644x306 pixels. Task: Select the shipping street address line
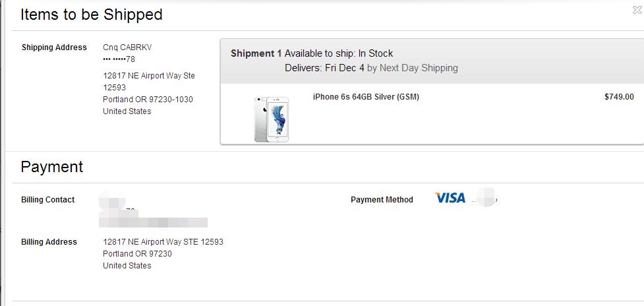coord(148,76)
